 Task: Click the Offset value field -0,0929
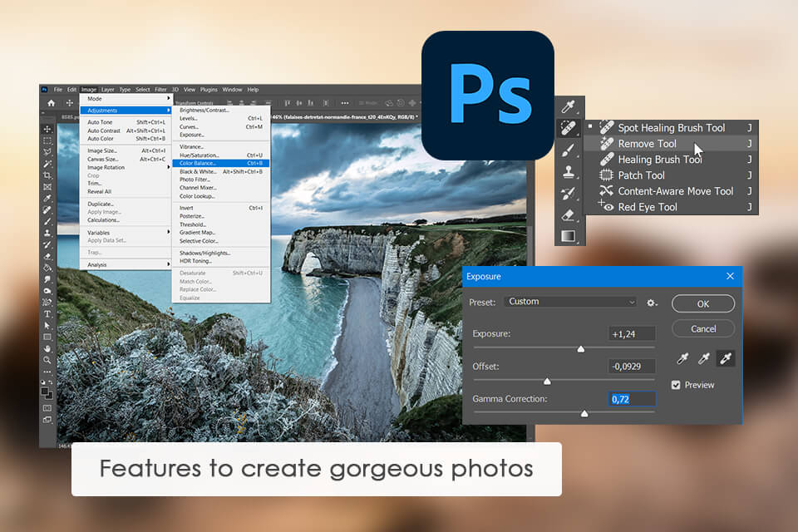tap(632, 366)
